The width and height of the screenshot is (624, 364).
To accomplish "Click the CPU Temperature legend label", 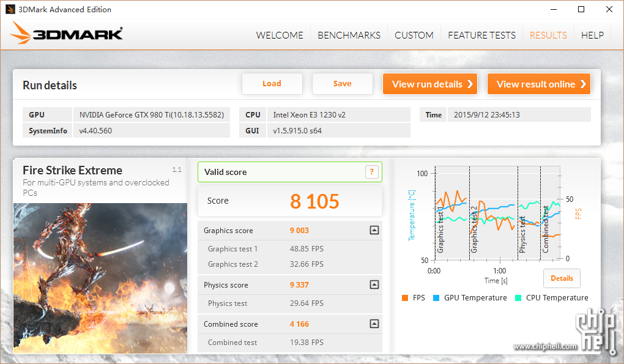I will tap(557, 298).
